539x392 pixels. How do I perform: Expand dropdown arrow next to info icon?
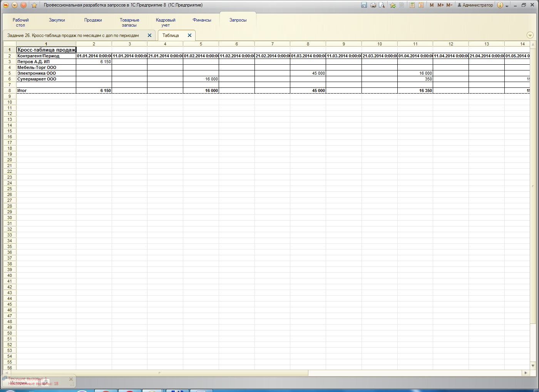click(507, 6)
